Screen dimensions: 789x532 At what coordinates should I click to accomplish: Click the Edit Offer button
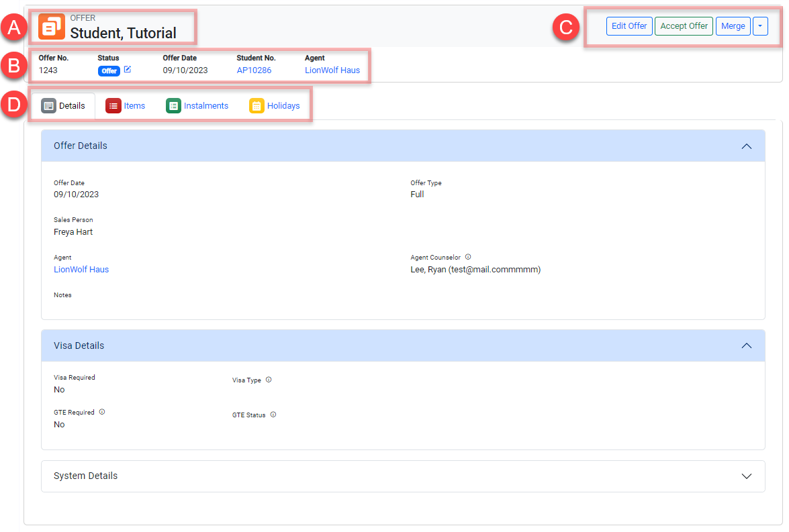629,26
